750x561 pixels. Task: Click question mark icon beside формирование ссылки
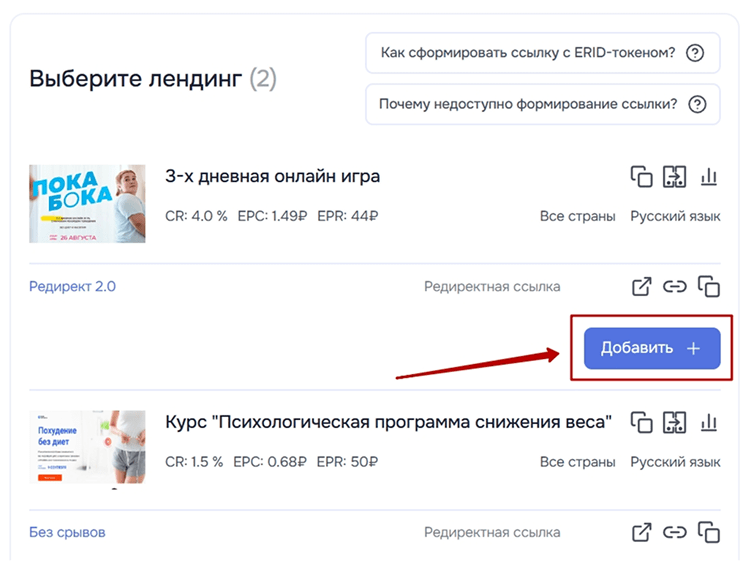click(697, 104)
